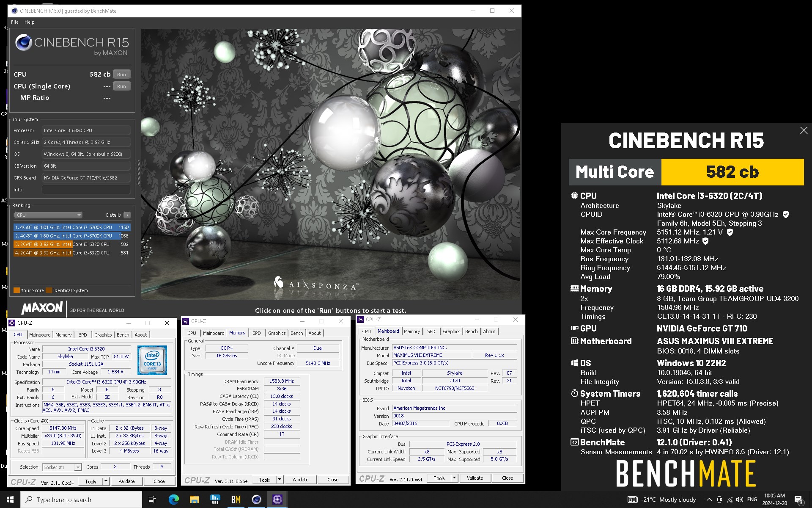Run the CPU multi-core benchmark
The width and height of the screenshot is (812, 508).
point(122,75)
